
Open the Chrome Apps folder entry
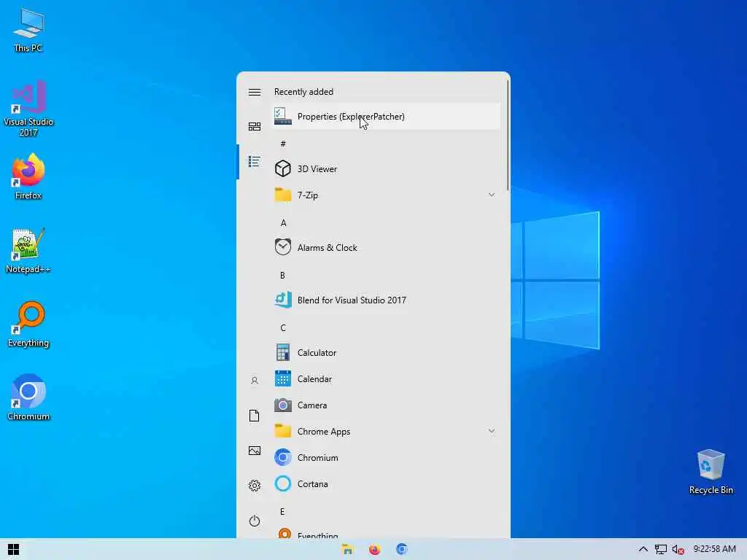point(386,432)
